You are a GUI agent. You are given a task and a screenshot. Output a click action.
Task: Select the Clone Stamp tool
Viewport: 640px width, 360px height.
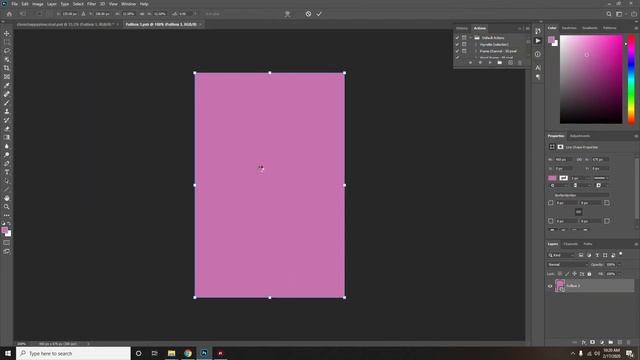point(7,111)
